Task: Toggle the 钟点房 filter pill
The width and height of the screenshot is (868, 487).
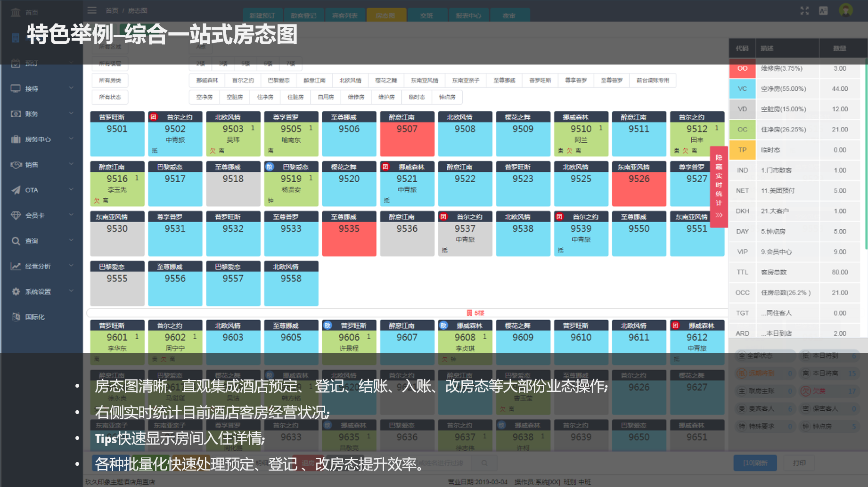Action: 829,427
